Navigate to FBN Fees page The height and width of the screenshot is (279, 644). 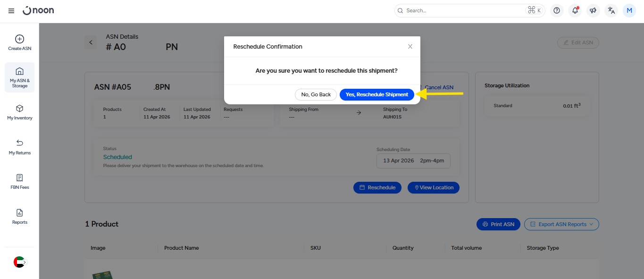tap(19, 182)
